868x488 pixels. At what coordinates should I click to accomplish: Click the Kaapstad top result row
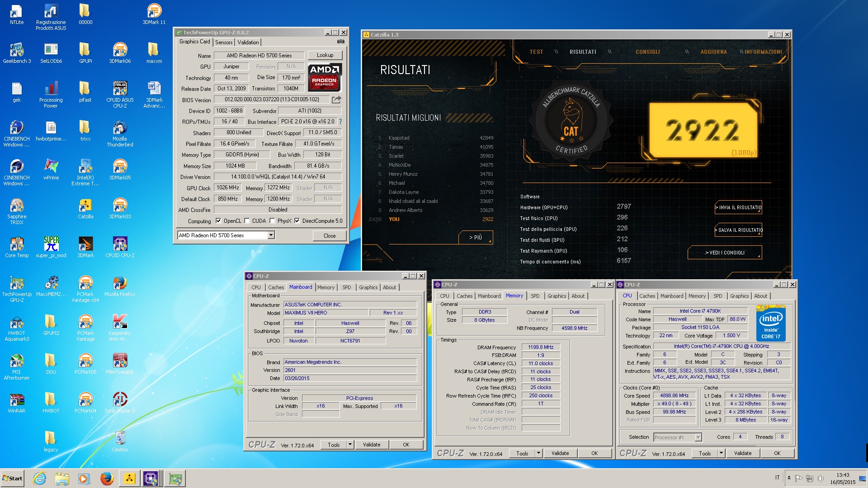tap(436, 138)
